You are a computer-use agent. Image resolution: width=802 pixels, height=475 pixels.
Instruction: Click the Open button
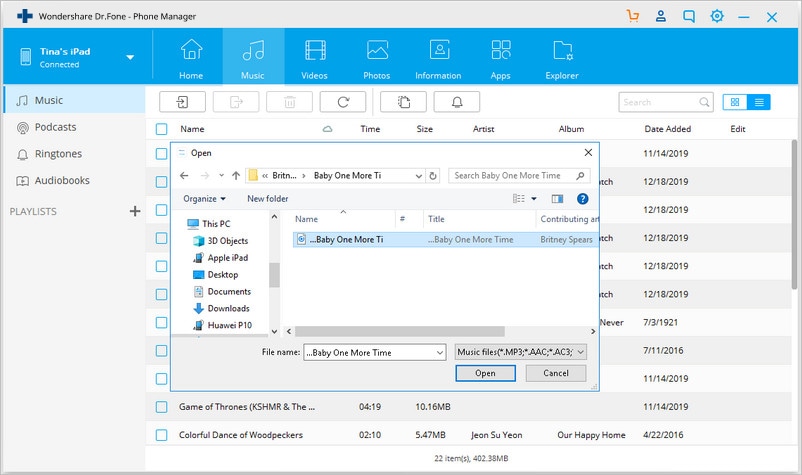(x=485, y=373)
